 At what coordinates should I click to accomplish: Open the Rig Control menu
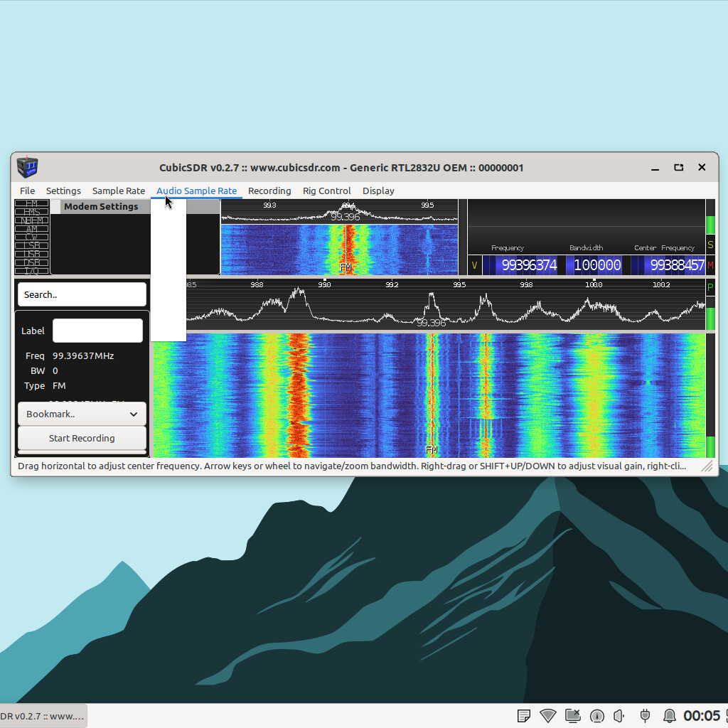point(326,191)
